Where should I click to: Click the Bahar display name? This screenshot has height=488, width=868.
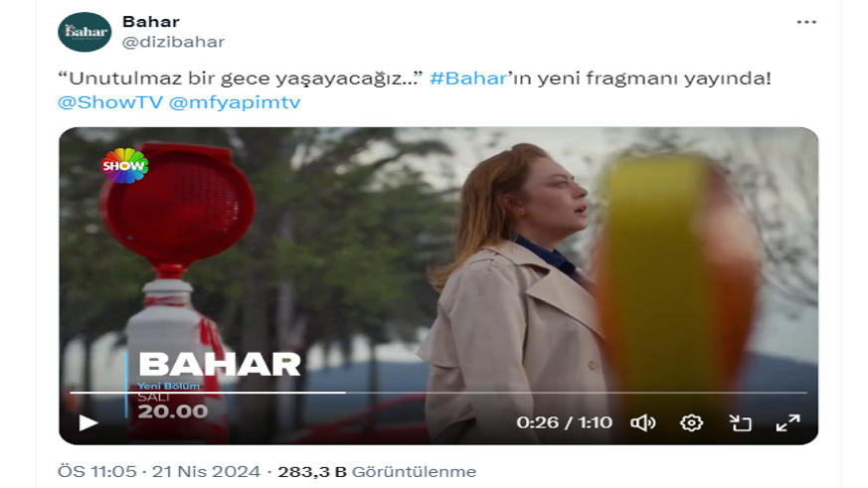[x=151, y=22]
